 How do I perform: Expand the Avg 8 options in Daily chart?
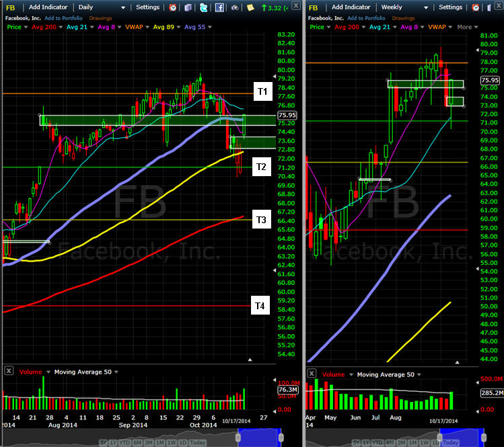(x=119, y=28)
